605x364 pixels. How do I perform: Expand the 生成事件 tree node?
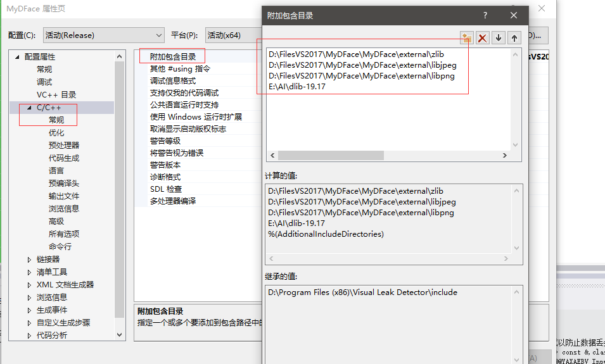coord(29,310)
